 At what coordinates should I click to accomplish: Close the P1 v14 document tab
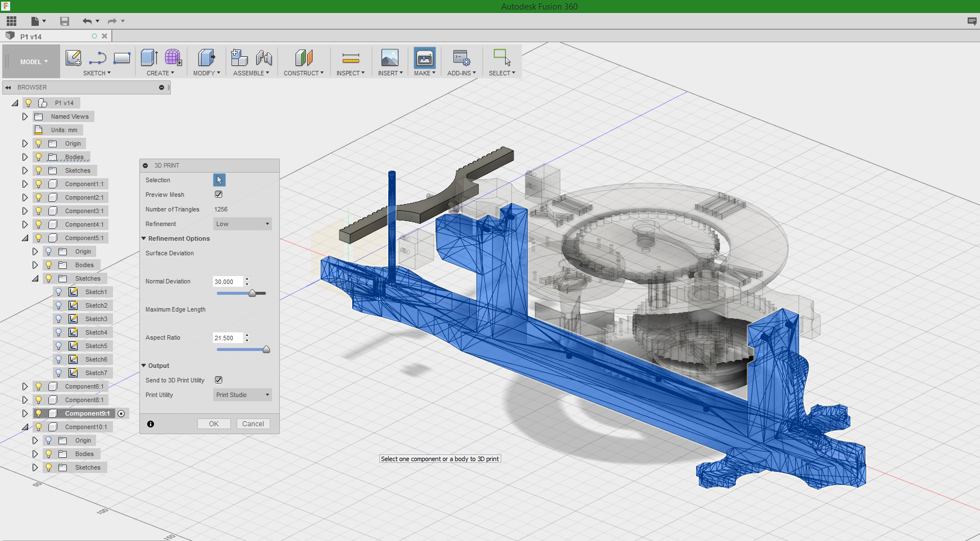105,36
